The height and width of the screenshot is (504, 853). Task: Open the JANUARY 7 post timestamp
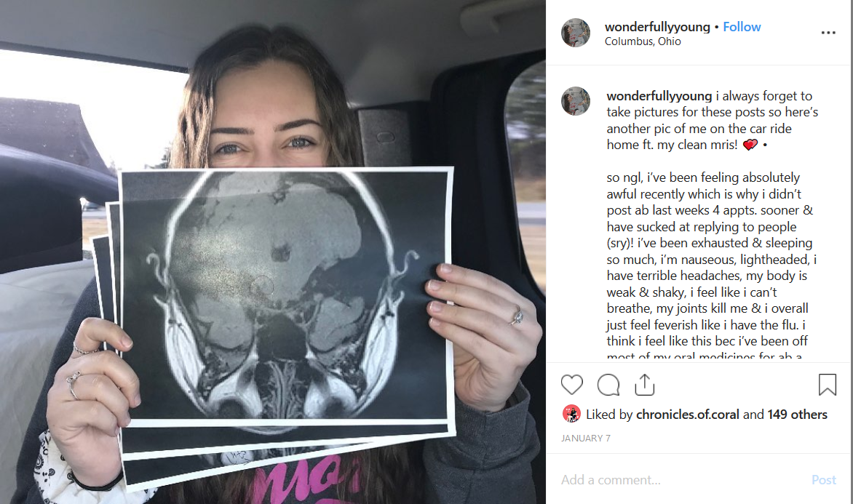pos(586,439)
